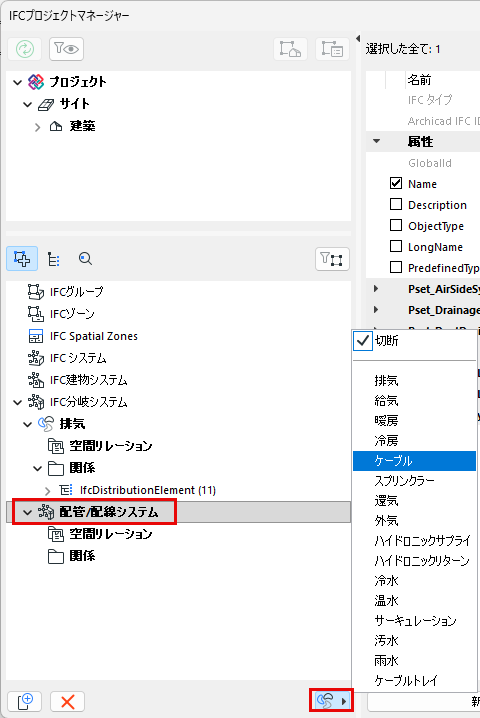Check the PredefinedType checkbox
Screen dimensions: 480x718
tap(396, 267)
